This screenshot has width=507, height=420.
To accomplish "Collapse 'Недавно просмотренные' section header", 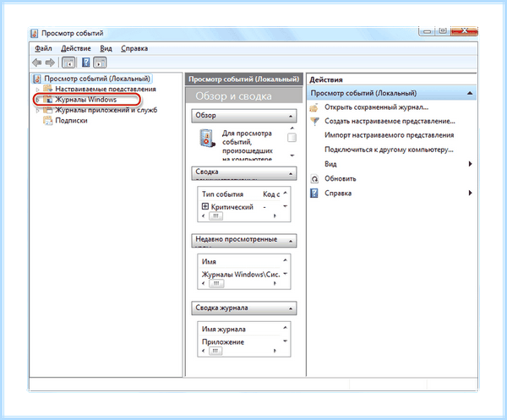I will [244, 240].
